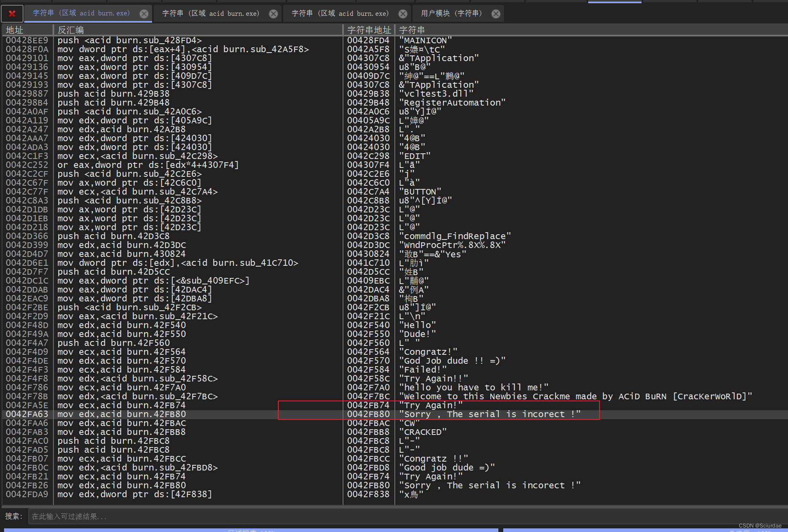Image resolution: width=788 pixels, height=532 pixels.
Task: Click the "Good job dude =)" string
Action: (447, 468)
